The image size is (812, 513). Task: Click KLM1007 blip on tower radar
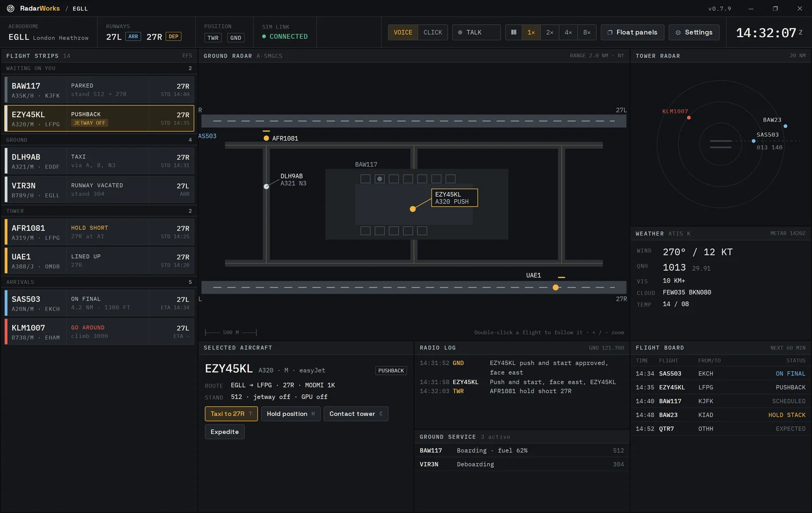689,118
